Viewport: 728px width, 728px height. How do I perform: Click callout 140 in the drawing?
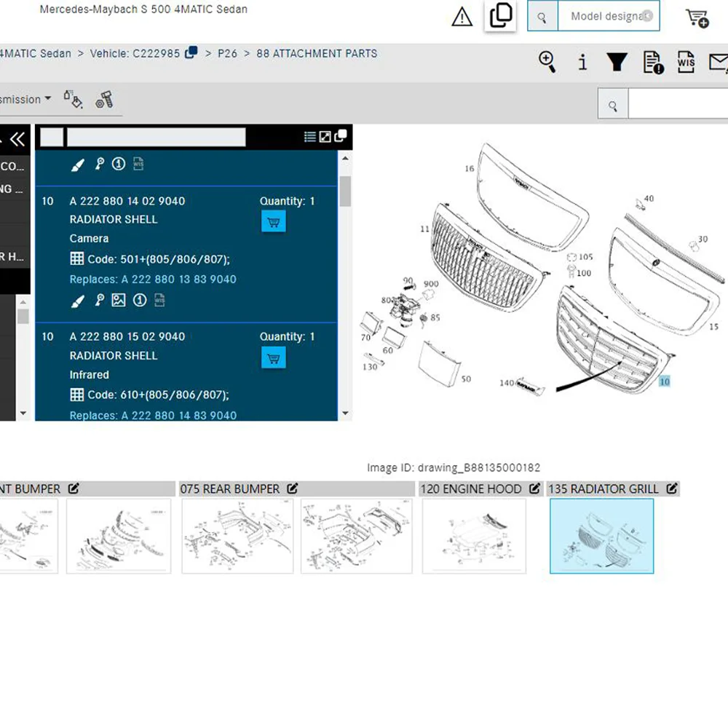[507, 383]
